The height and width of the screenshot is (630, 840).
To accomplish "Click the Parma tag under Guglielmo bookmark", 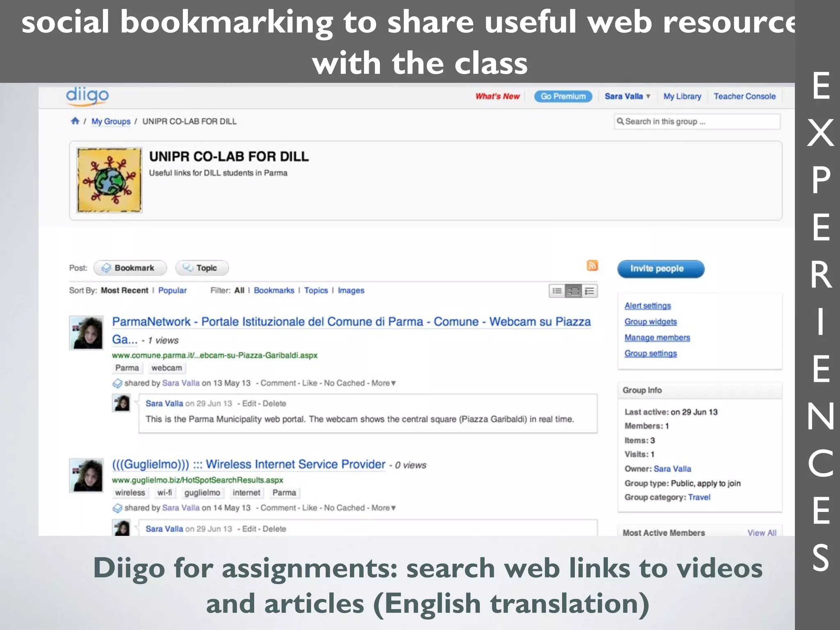I will (x=284, y=493).
